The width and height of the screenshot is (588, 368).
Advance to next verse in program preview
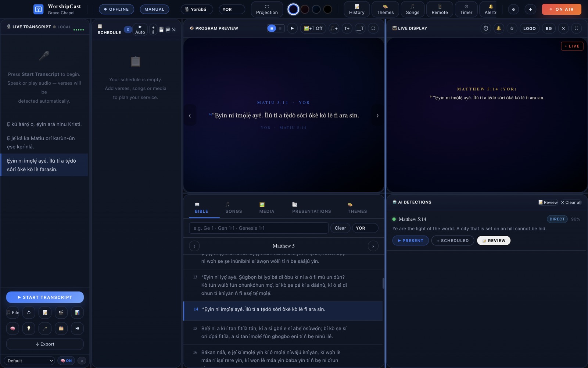(377, 116)
